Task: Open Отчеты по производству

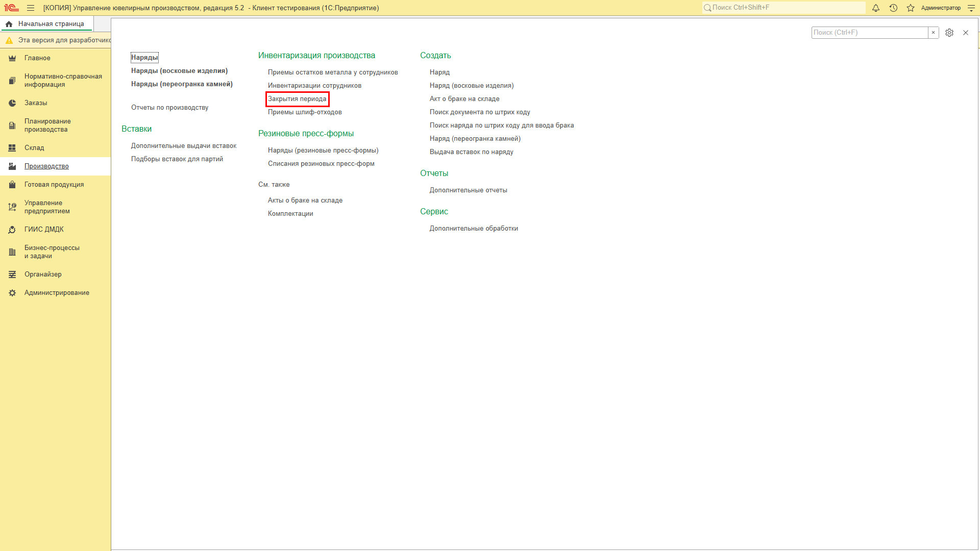Action: (169, 108)
